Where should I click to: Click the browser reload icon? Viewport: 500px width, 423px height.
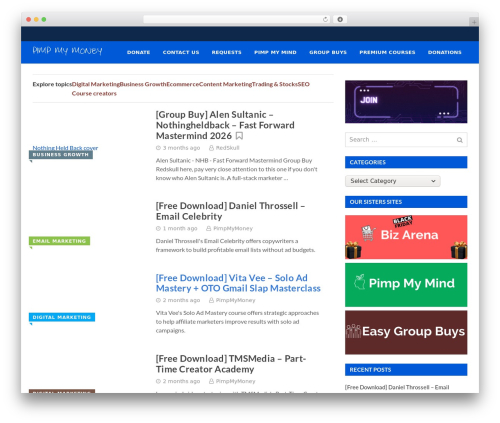pyautogui.click(x=325, y=20)
